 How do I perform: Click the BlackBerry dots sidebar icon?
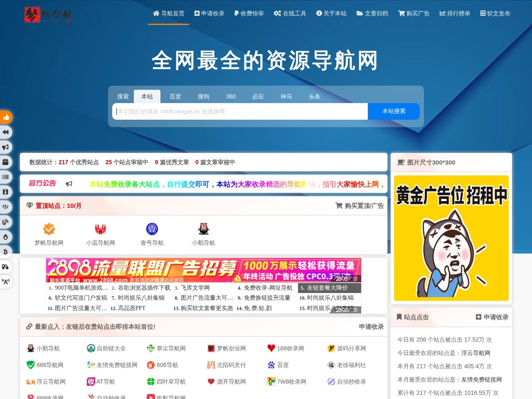tap(6, 207)
